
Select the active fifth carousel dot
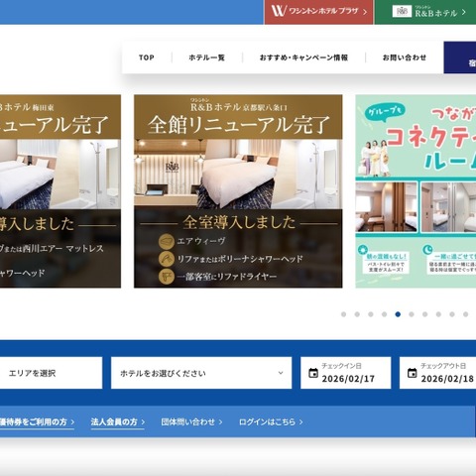coord(398,314)
